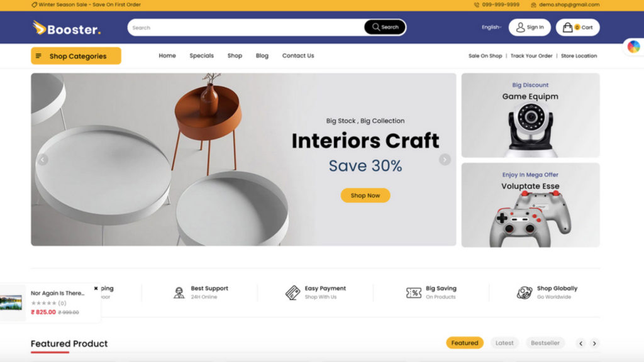Go to next hero banner slide
Image resolution: width=644 pixels, height=362 pixels.
pyautogui.click(x=445, y=159)
